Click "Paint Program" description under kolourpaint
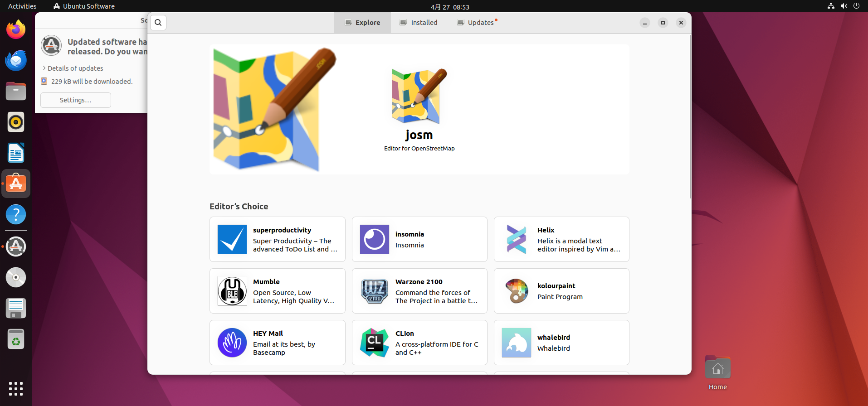This screenshot has height=406, width=868. 560,297
